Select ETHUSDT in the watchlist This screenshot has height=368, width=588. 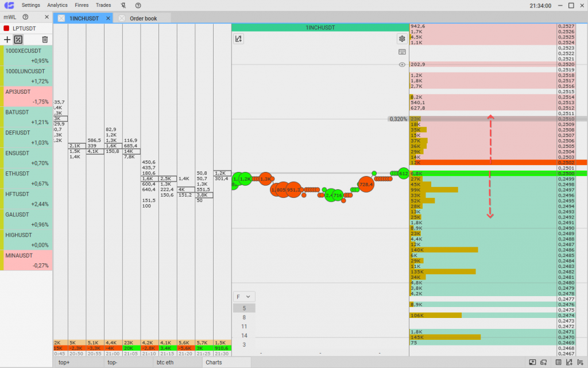click(x=28, y=178)
